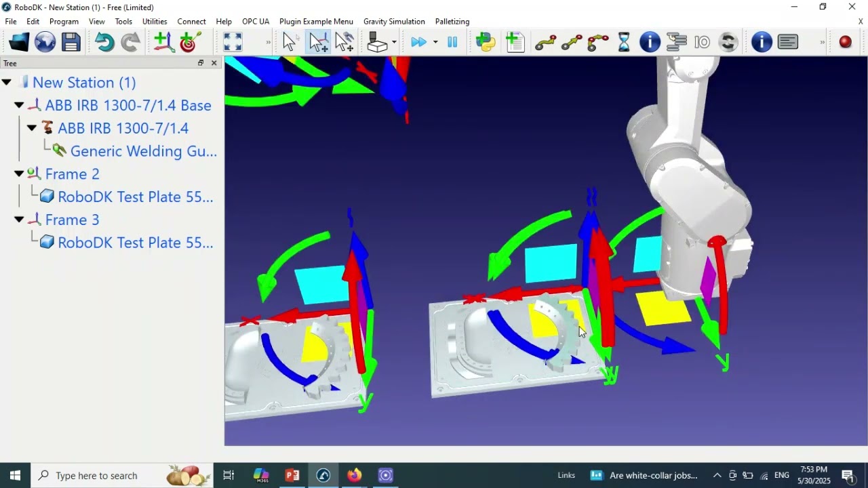
Task: Open the Program menu
Action: point(64,21)
